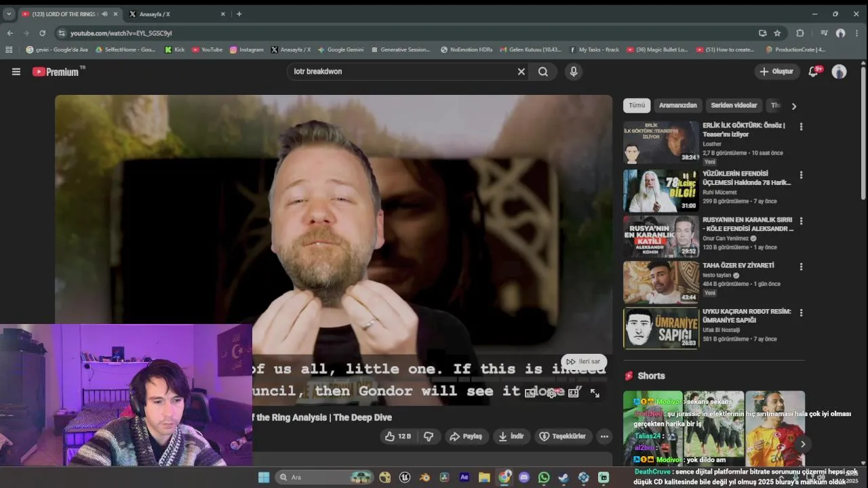Open Windows Start menu
The height and width of the screenshot is (488, 868).
click(x=264, y=477)
